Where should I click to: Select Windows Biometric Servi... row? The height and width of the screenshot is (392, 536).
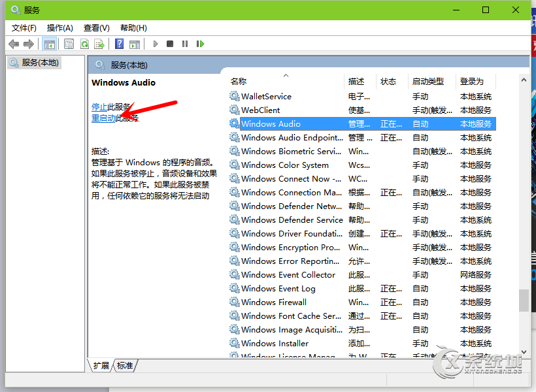click(362, 151)
